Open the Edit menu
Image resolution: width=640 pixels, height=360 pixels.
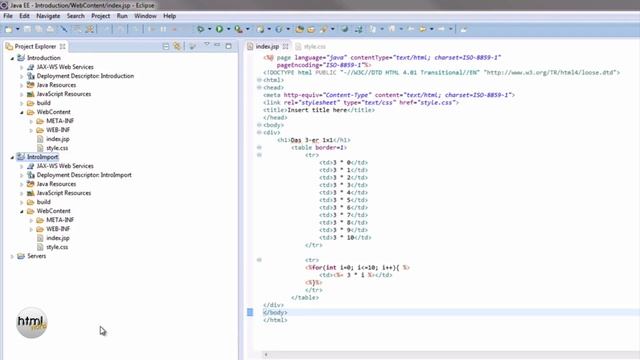point(24,16)
